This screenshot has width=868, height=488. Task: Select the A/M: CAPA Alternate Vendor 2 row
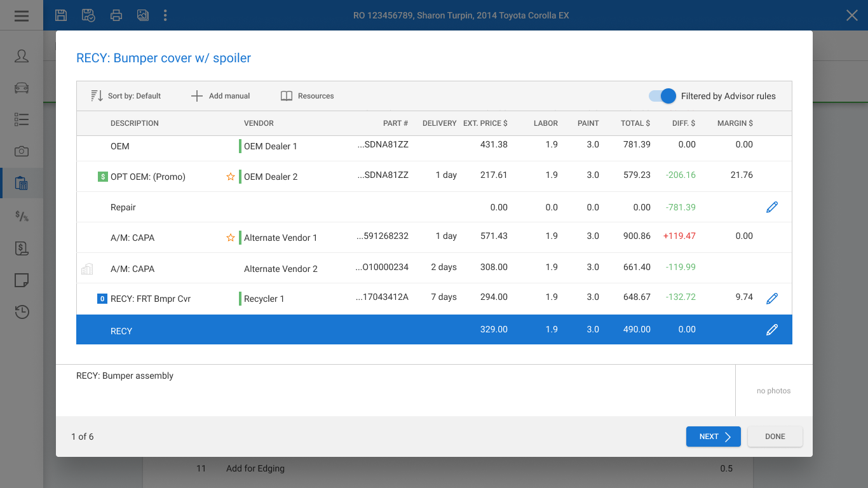pyautogui.click(x=434, y=268)
